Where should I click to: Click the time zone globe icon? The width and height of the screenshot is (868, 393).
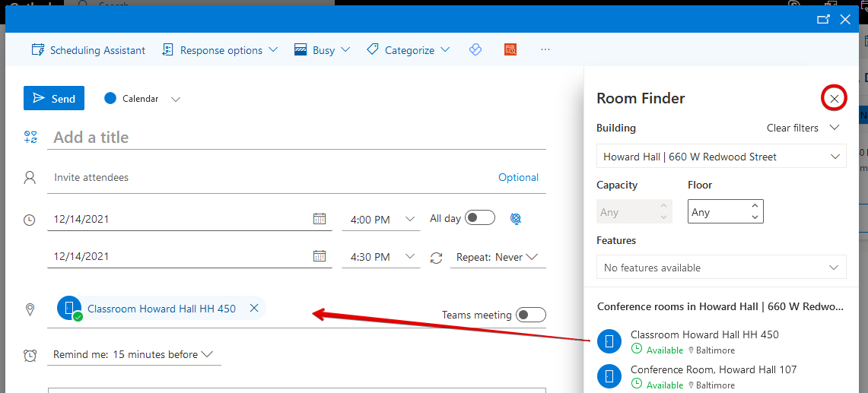[516, 219]
